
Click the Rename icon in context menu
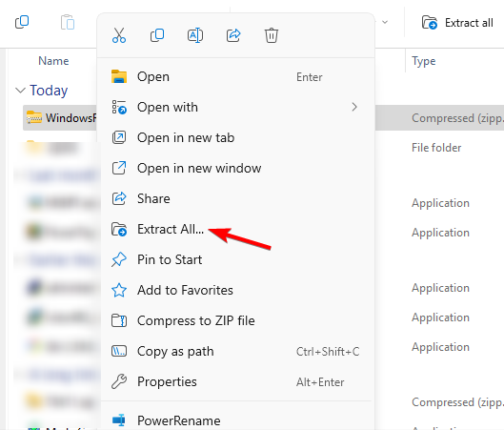click(195, 35)
